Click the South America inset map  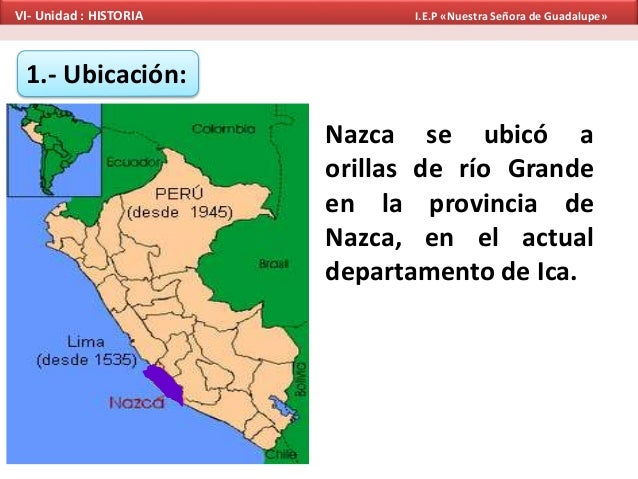point(54,150)
